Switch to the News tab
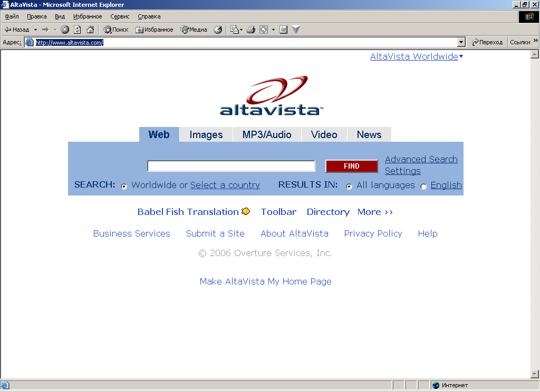Viewport: 540px width, 392px height. coord(369,134)
